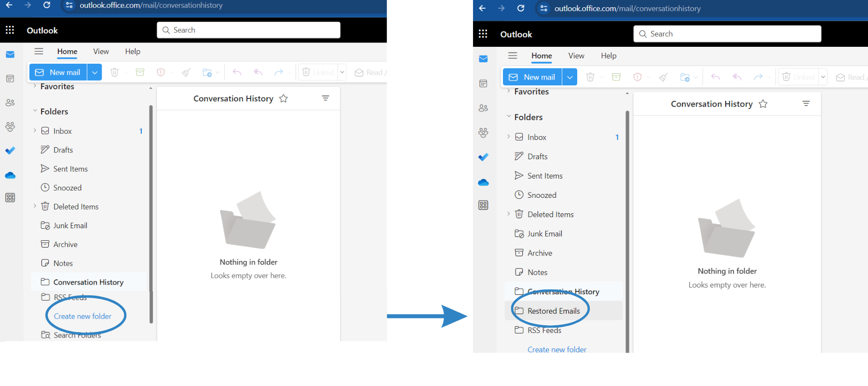Click Report shield icon in left window toolbar
The image size is (868, 386).
[161, 72]
